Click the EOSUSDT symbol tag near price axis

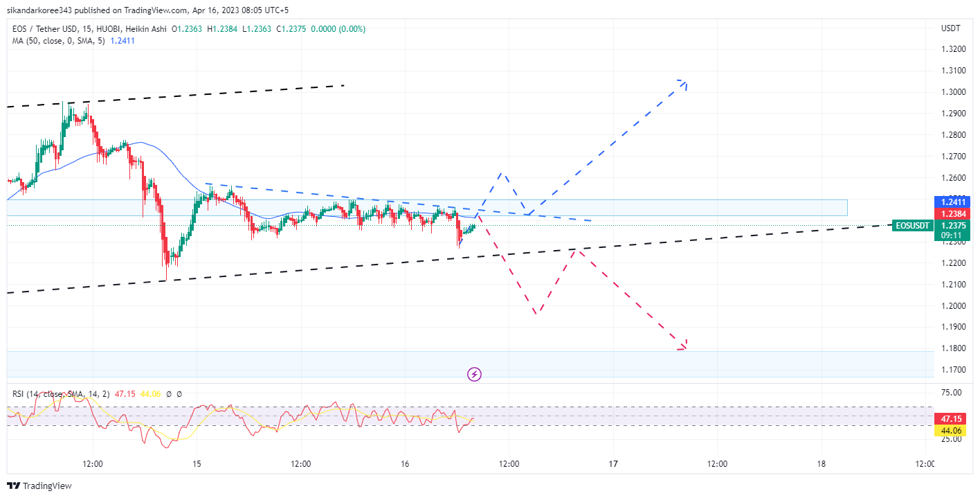click(x=912, y=225)
